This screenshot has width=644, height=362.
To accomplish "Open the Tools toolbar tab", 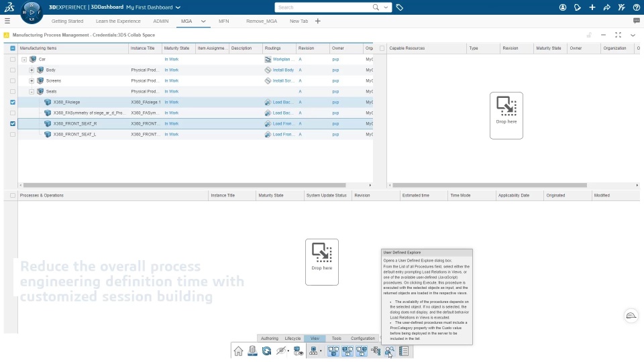I will point(336,338).
